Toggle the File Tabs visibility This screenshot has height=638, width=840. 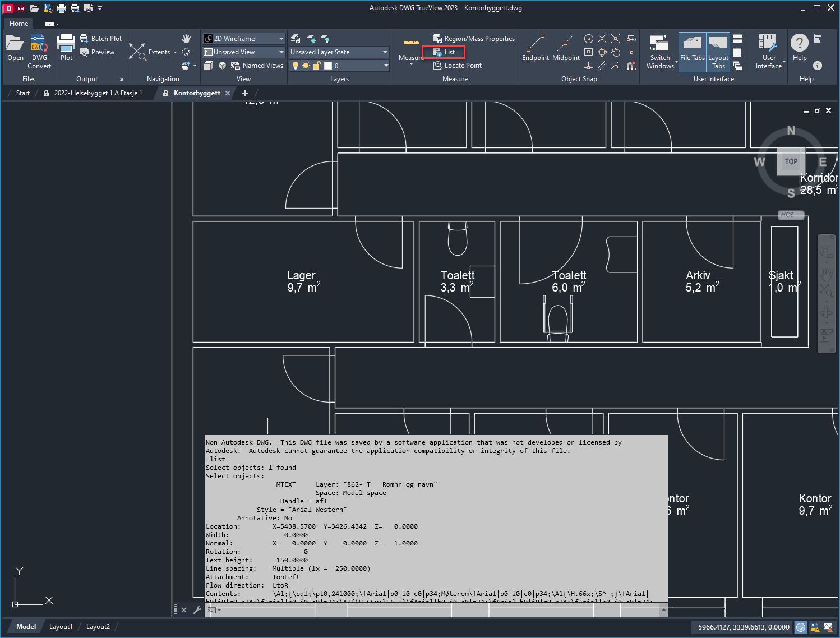692,52
